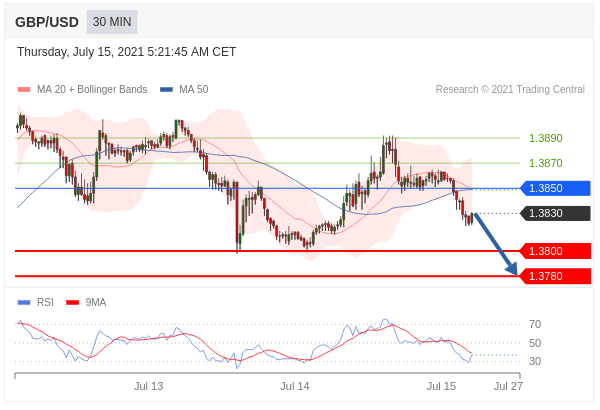Image resolution: width=600 pixels, height=410 pixels.
Task: Select the 1.3870 resistance level label
Action: click(x=545, y=163)
